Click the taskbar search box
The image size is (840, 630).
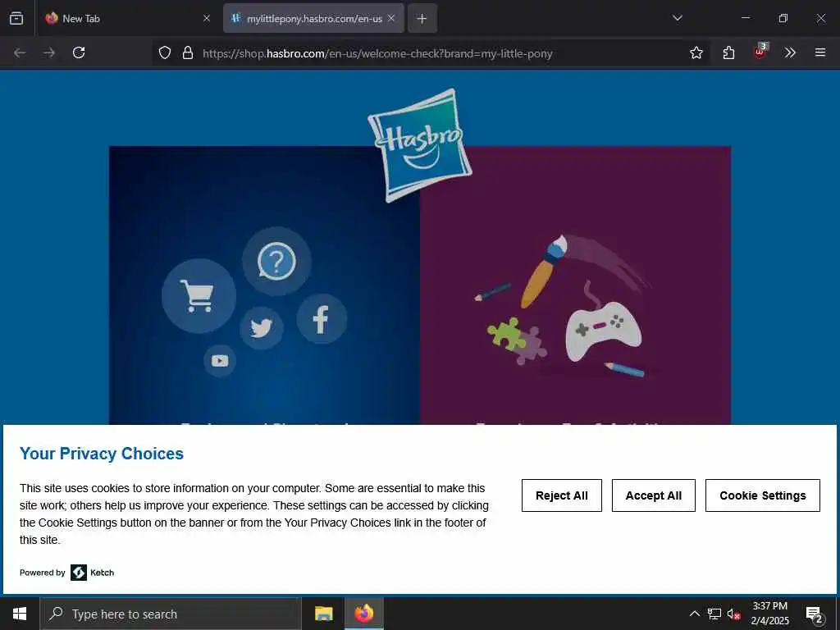(171, 614)
